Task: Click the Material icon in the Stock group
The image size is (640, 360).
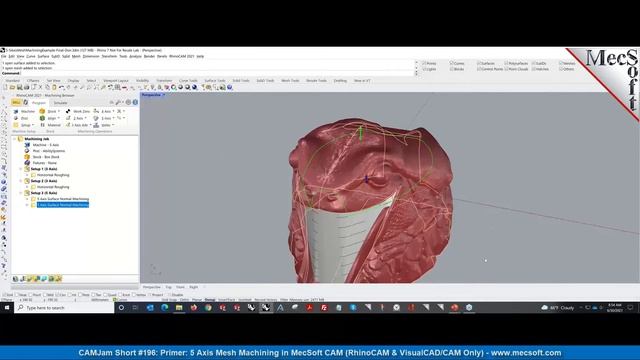Action: coord(42,125)
